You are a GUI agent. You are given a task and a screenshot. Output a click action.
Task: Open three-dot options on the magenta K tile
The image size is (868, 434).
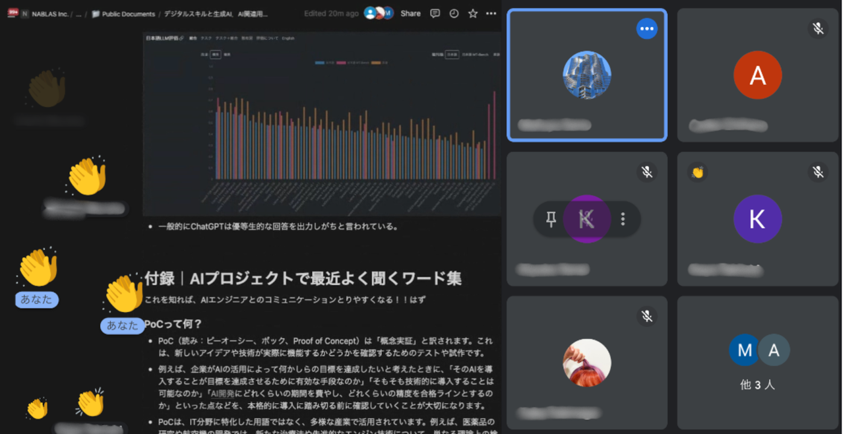coord(623,219)
